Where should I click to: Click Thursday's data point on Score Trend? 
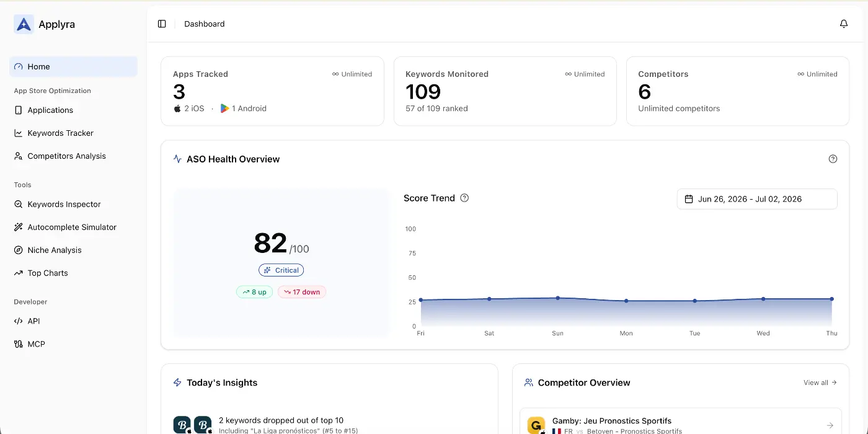point(831,299)
